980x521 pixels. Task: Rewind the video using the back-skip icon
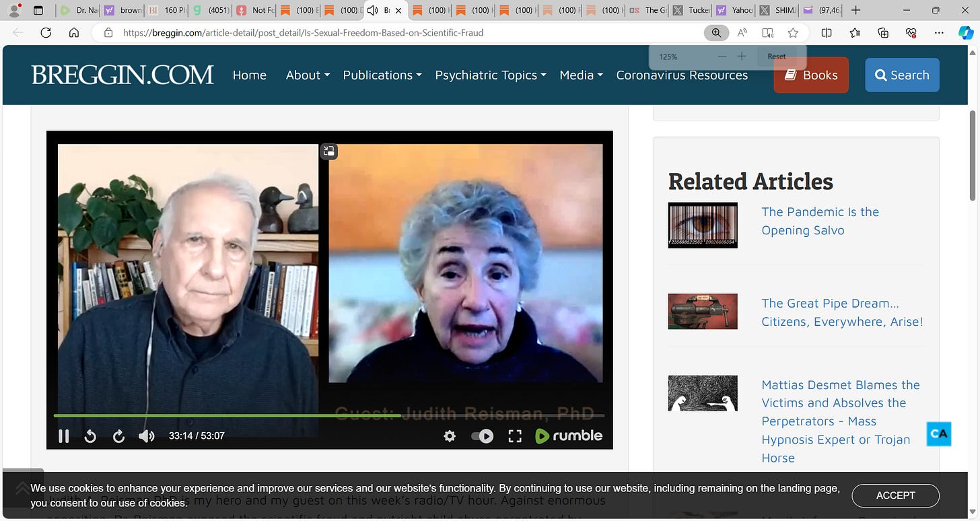click(90, 436)
